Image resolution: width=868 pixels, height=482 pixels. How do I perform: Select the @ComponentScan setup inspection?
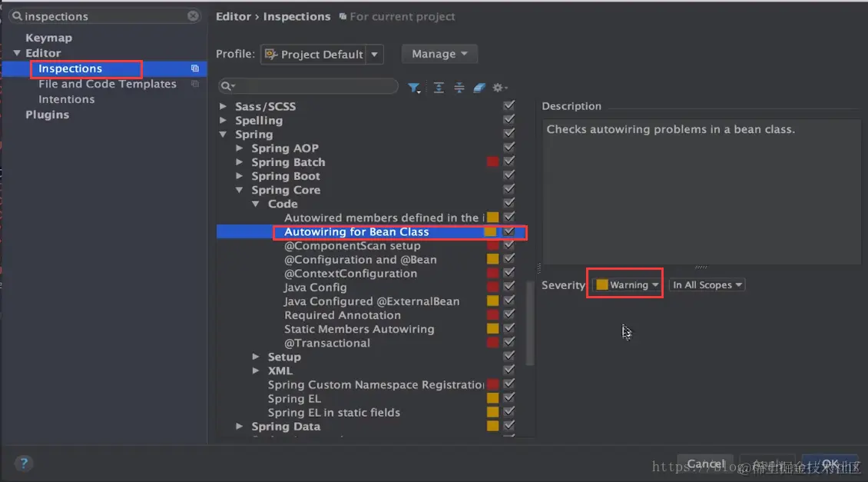[352, 245]
